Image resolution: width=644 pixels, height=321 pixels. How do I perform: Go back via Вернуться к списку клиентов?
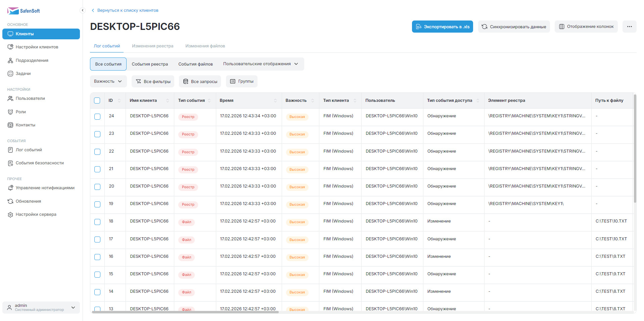127,10
